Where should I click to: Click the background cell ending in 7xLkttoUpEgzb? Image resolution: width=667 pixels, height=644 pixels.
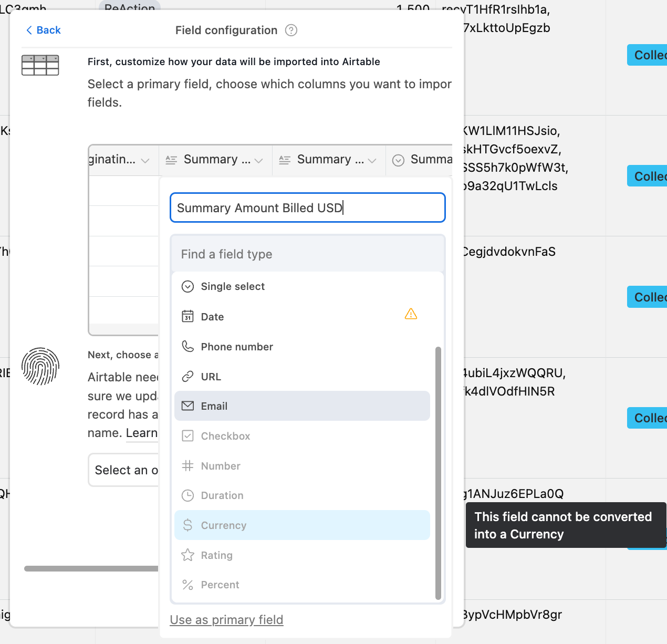coord(507,28)
